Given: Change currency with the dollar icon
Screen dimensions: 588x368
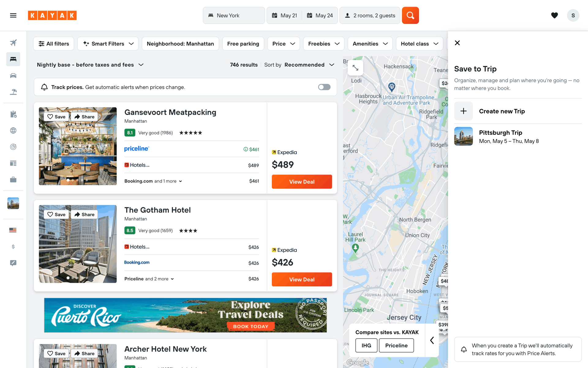Looking at the screenshot, I should point(13,247).
